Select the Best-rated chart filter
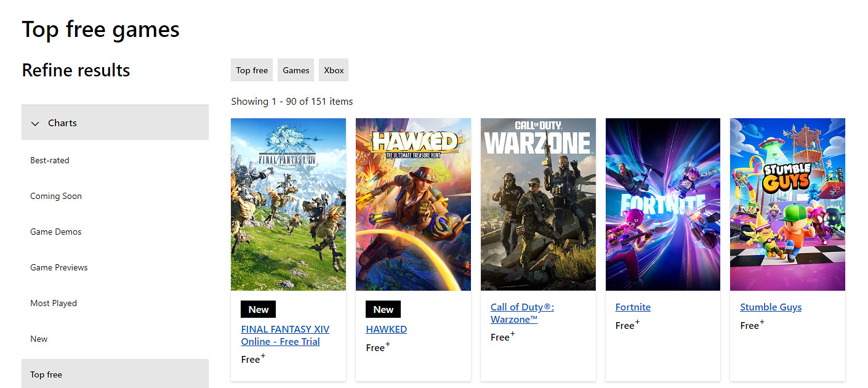The width and height of the screenshot is (868, 388). 50,160
